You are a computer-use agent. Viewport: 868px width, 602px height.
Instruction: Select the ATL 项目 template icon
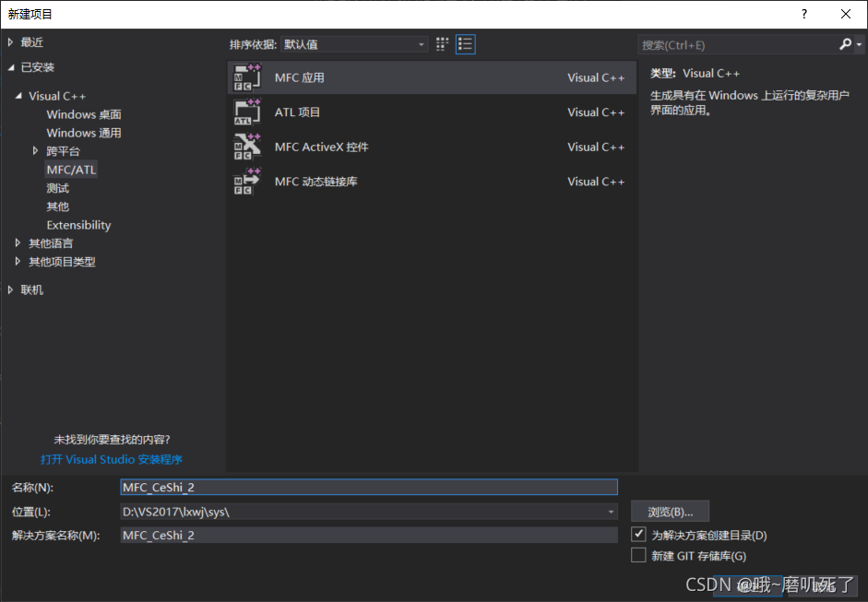click(247, 112)
